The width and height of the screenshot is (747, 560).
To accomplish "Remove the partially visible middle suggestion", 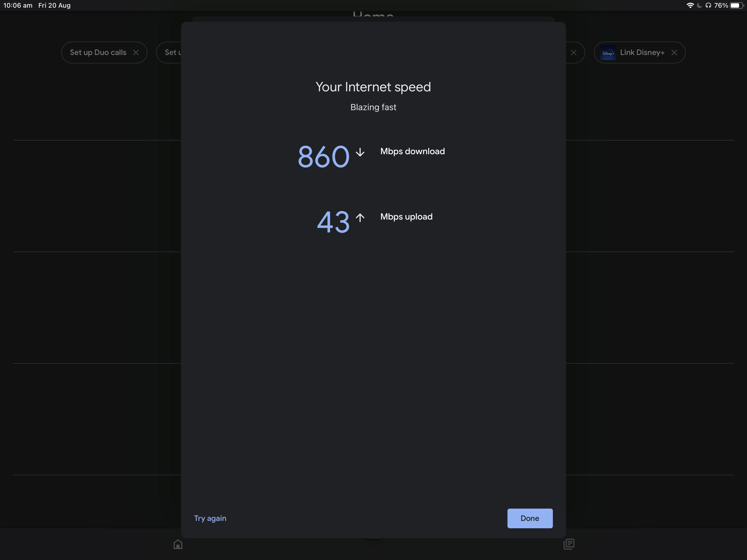I will pos(573,52).
